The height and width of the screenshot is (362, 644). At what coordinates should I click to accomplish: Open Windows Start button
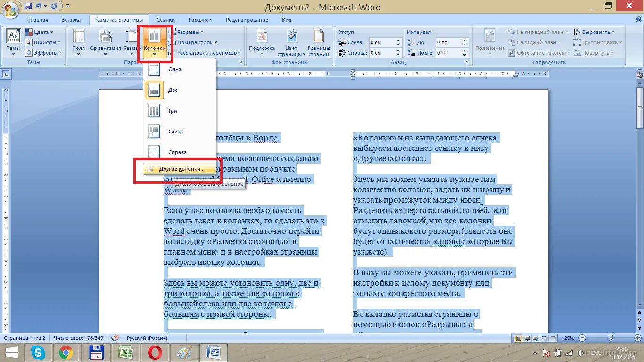(x=12, y=353)
